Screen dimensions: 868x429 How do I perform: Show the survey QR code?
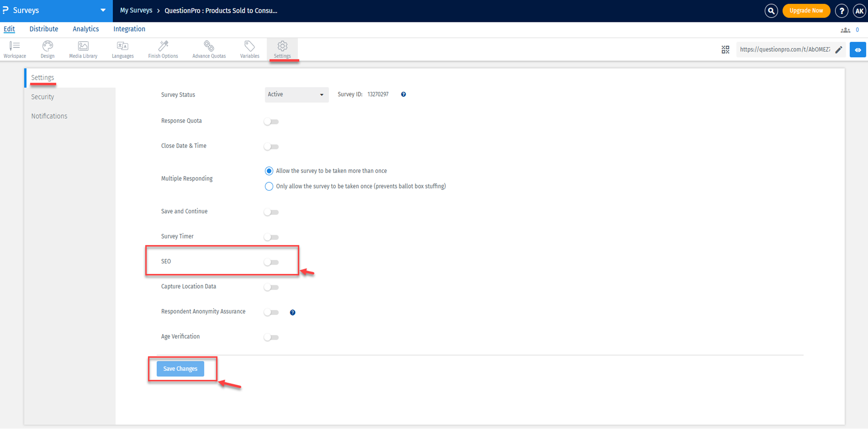pos(725,49)
